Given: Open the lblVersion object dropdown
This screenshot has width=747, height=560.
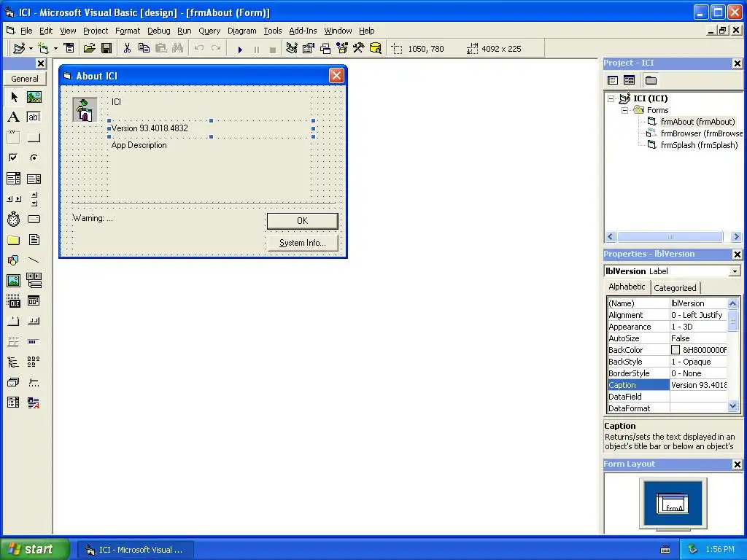Looking at the screenshot, I should (x=735, y=271).
